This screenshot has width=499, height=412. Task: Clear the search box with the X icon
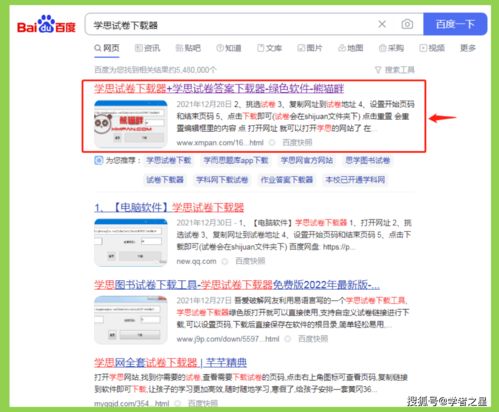(382, 24)
